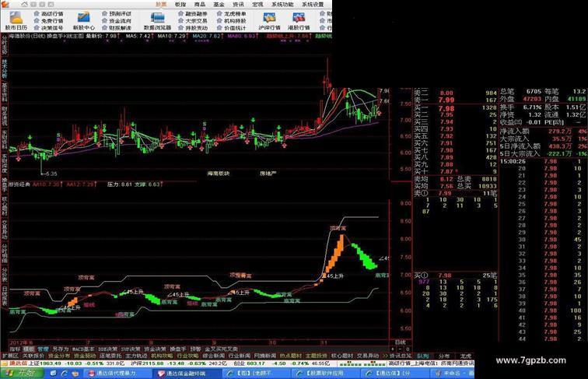The width and height of the screenshot is (588, 379).
Task: Open the 主题投资 bottom tab
Action: tap(316, 356)
